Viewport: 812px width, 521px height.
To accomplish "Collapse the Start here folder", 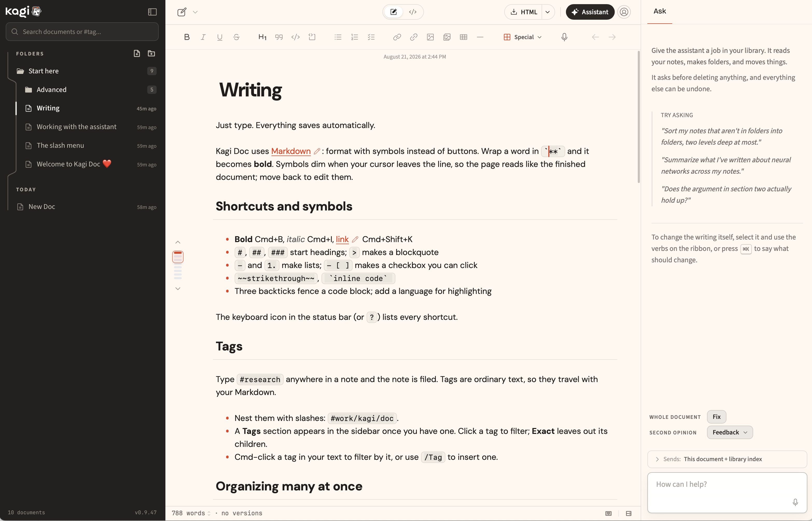I will (x=82, y=71).
